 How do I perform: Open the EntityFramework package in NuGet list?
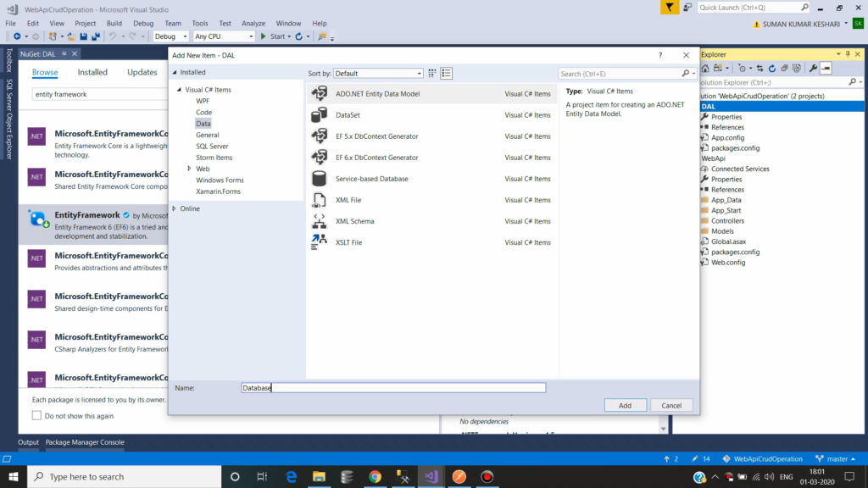pyautogui.click(x=94, y=225)
